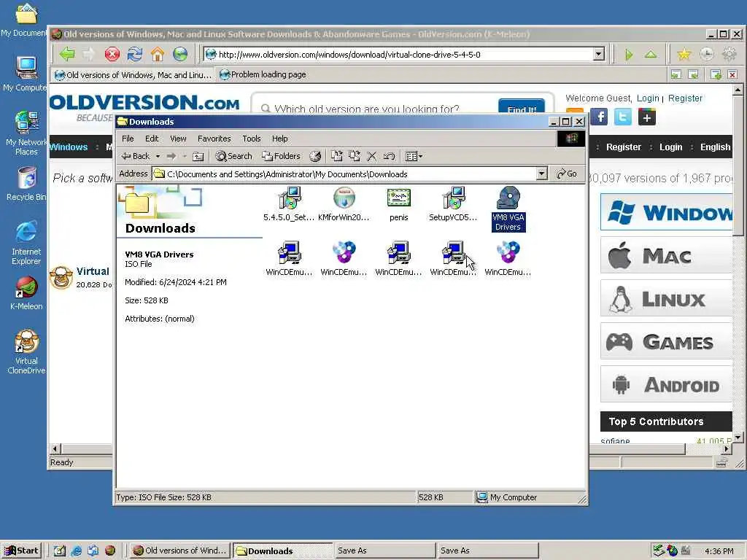The height and width of the screenshot is (560, 747).
Task: Click the Copy To icon in Downloads toolbar
Action: [x=354, y=156]
